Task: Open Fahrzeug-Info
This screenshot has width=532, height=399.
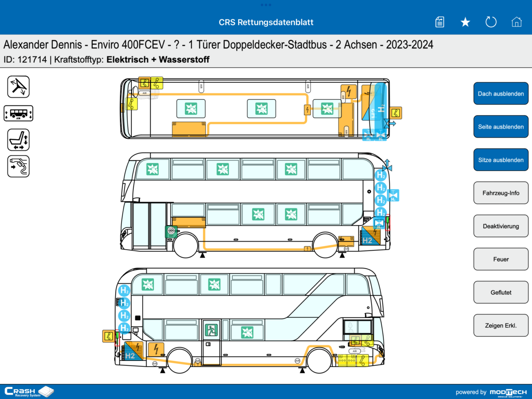Action: (501, 193)
